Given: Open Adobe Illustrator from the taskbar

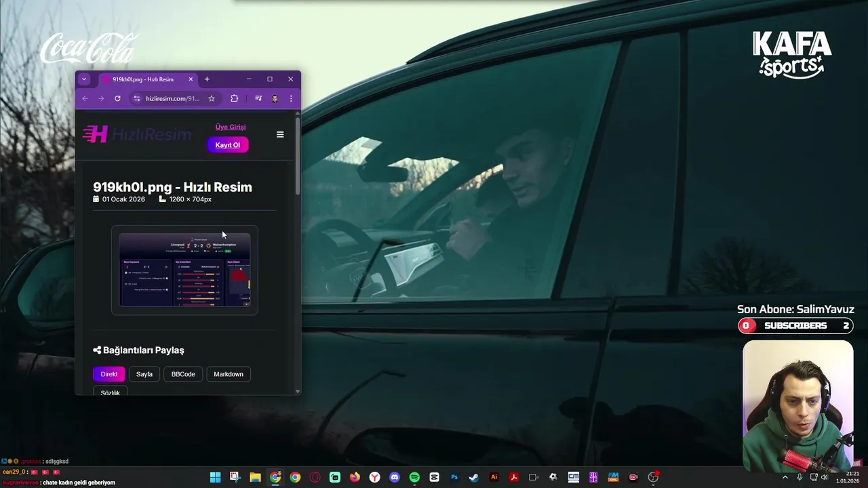Looking at the screenshot, I should [494, 477].
